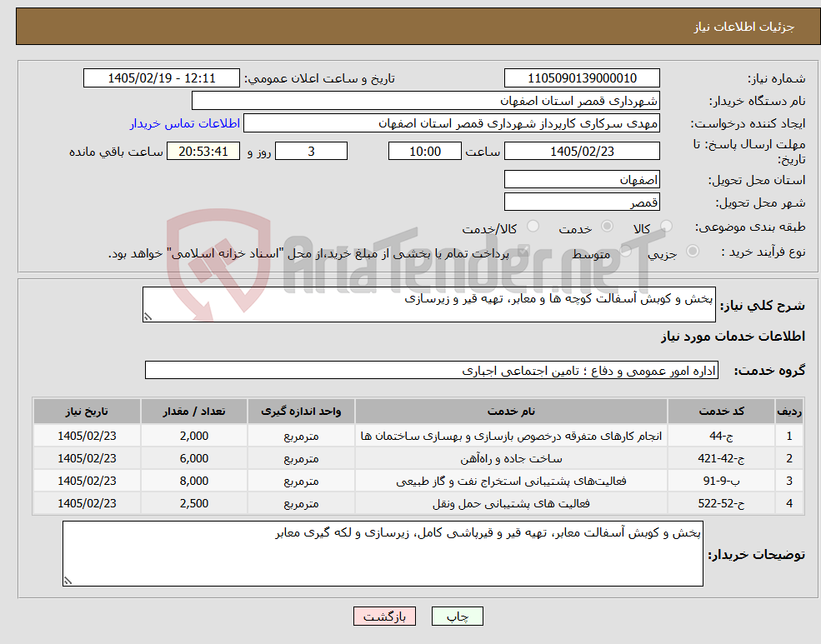The width and height of the screenshot is (821, 644).
Task: Click the چاپ print button
Action: point(457,617)
